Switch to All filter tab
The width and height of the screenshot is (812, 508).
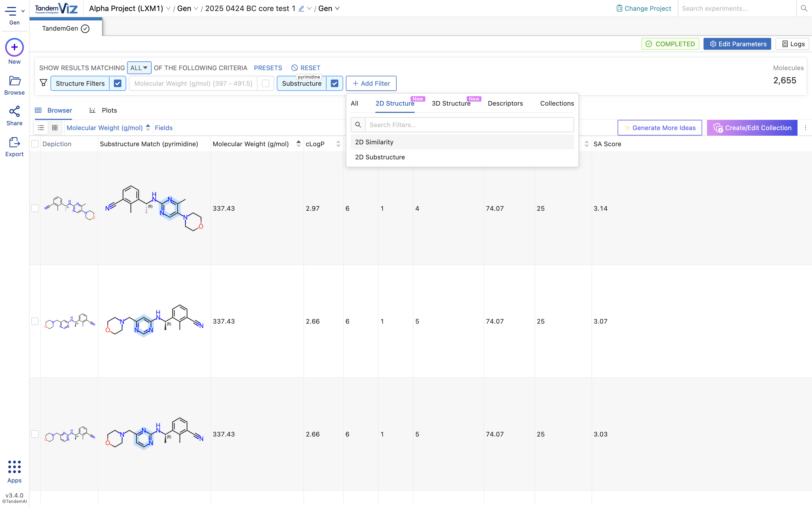pos(354,103)
